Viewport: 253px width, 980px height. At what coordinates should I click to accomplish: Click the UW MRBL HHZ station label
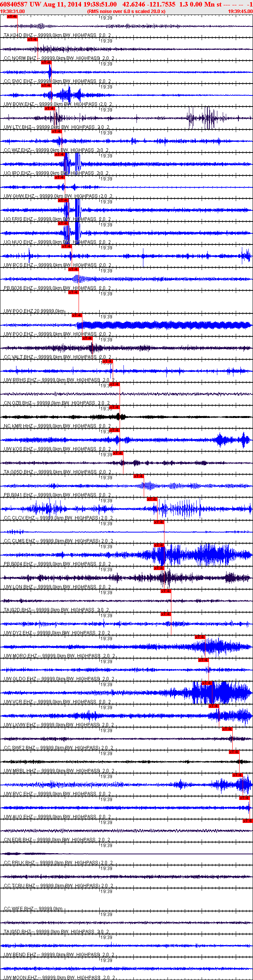pyautogui.click(x=59, y=771)
